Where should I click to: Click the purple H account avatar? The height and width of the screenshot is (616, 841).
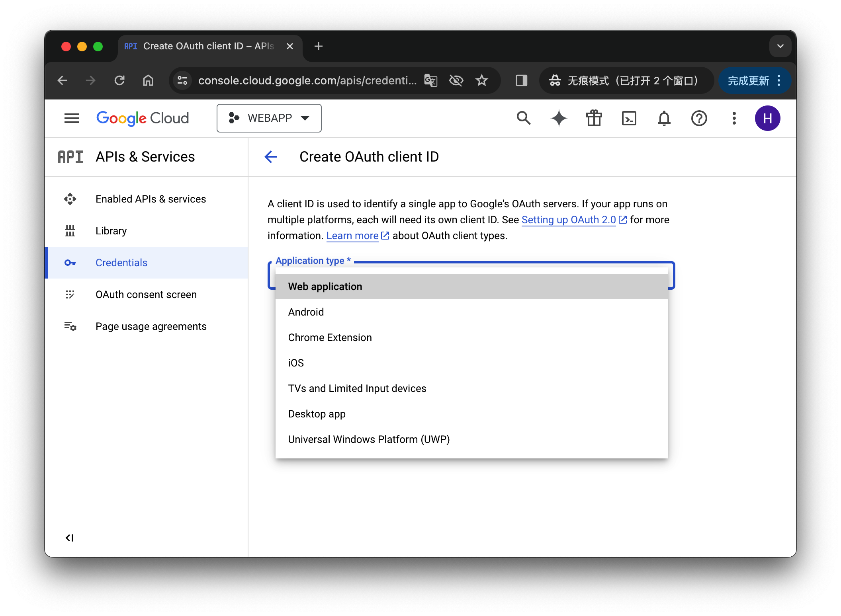[768, 118]
